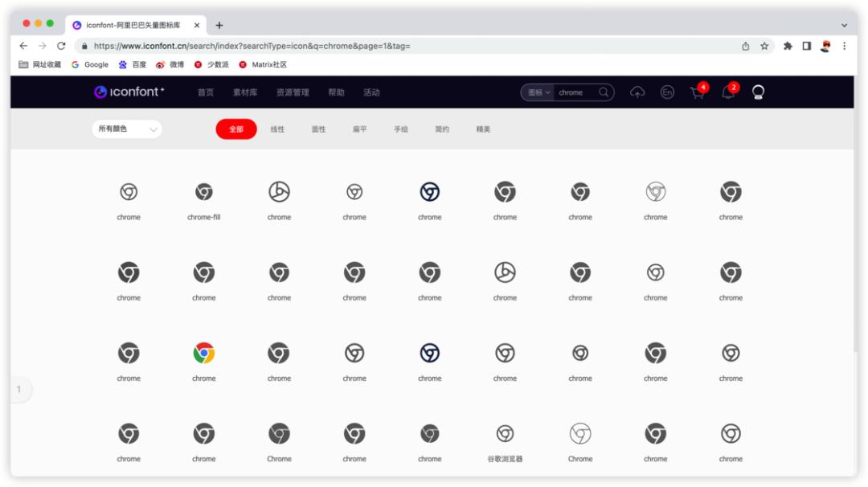This screenshot has height=487, width=868.
Task: Open the Chrome profile avatar
Action: tap(825, 46)
